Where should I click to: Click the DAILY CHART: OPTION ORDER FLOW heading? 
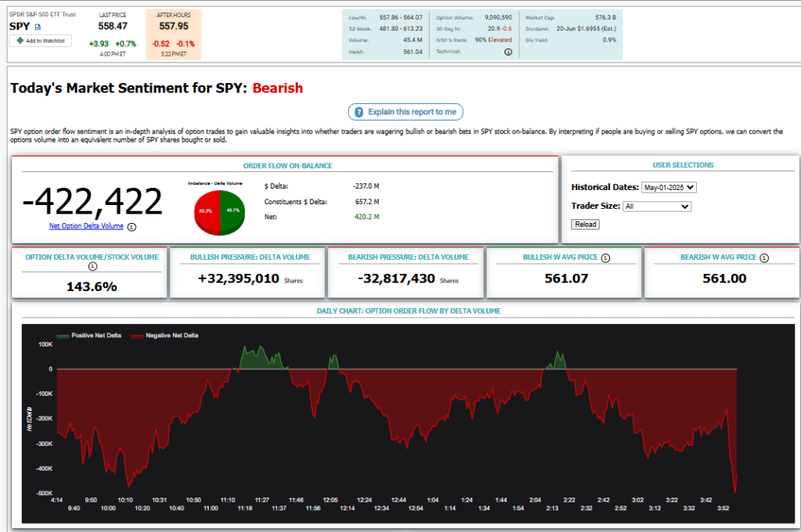(408, 311)
